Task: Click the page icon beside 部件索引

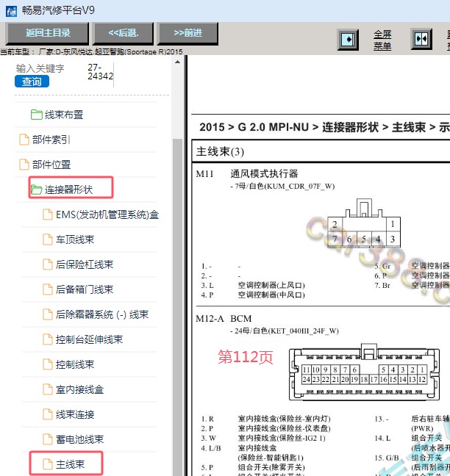Action: (x=24, y=140)
